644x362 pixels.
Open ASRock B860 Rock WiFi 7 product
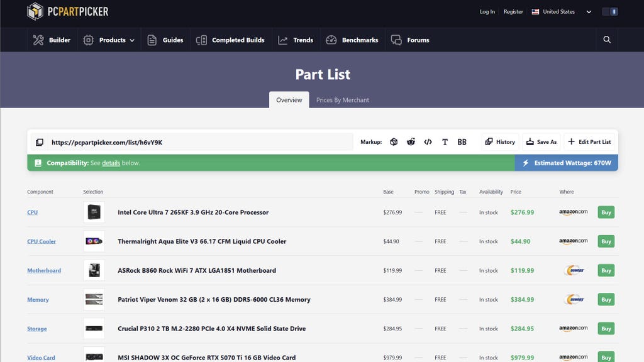(197, 270)
